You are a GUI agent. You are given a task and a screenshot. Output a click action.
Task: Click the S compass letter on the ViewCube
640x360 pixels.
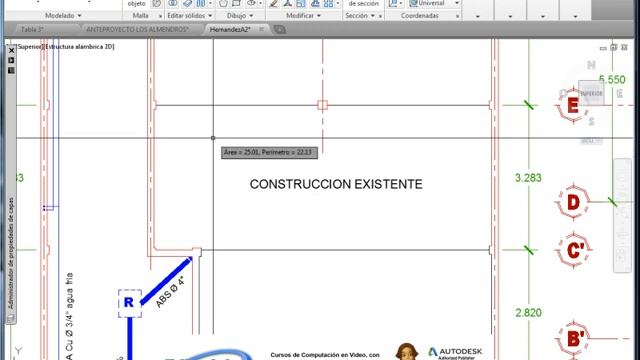pos(591,121)
